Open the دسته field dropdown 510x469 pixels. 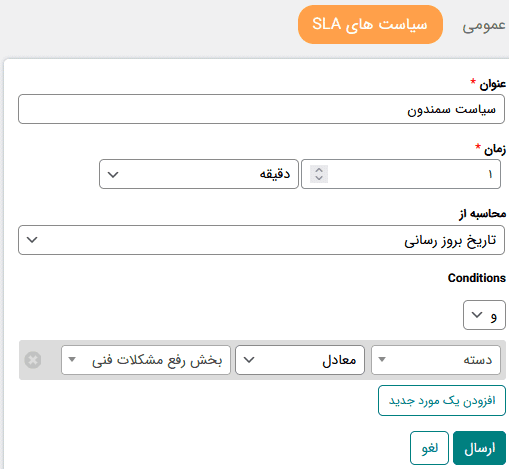tap(436, 360)
